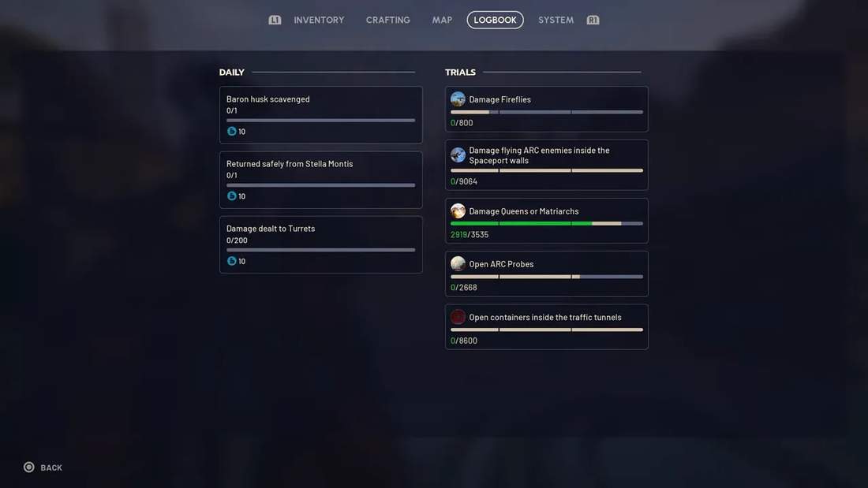
Task: Go to the Map tab
Action: point(443,20)
